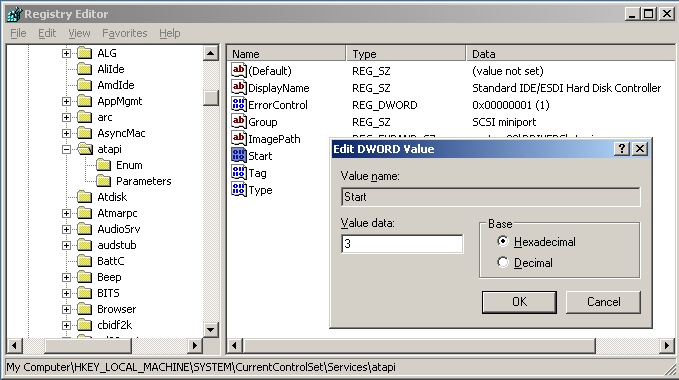This screenshot has width=679, height=380.
Task: Click the open atapi folder icon
Action: coord(85,149)
